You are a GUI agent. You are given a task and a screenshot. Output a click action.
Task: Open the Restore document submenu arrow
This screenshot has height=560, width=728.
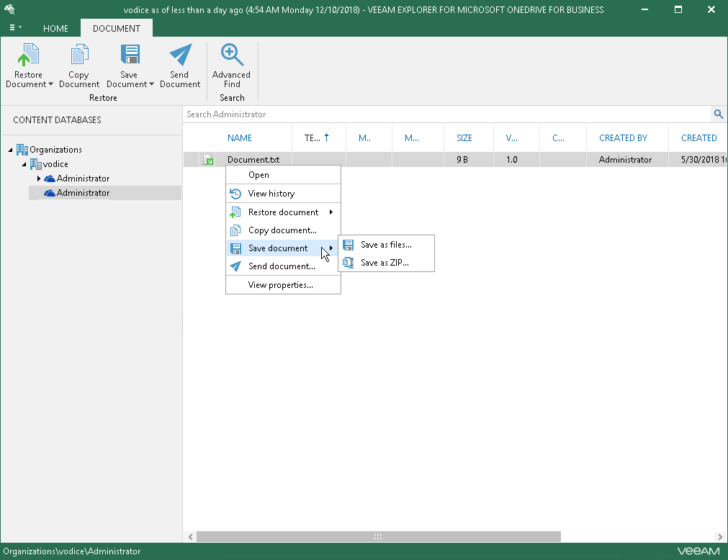331,212
